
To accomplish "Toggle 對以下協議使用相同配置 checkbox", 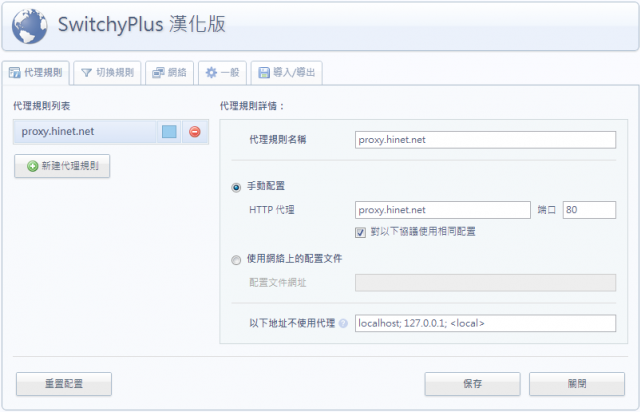I will point(360,232).
